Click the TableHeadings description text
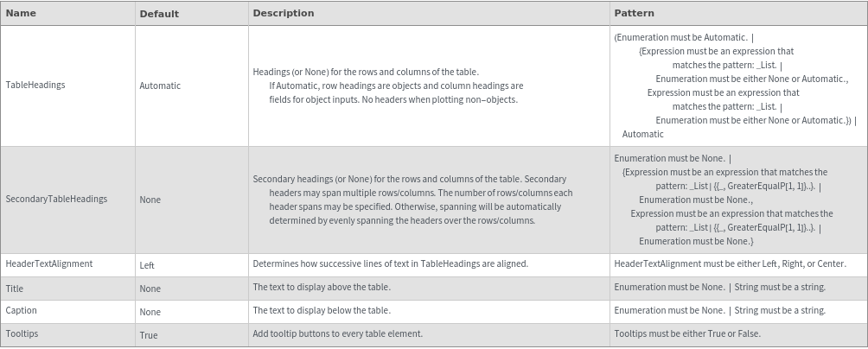868x349 pixels. tap(389, 86)
